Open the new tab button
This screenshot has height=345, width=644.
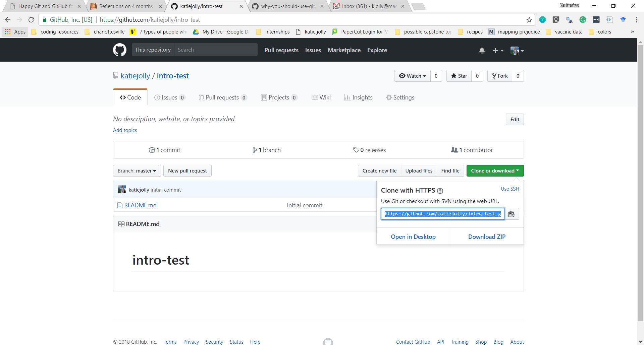[x=418, y=6]
